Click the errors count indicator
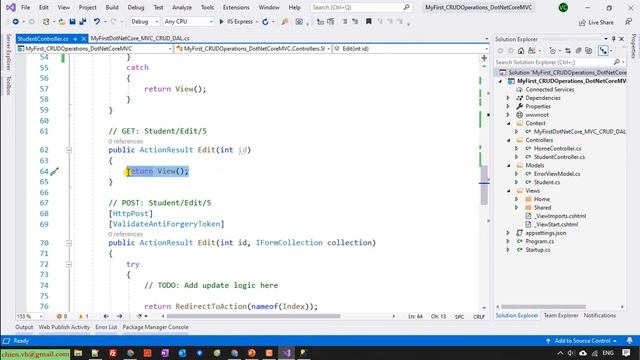The height and width of the screenshot is (360, 640). click(x=62, y=316)
